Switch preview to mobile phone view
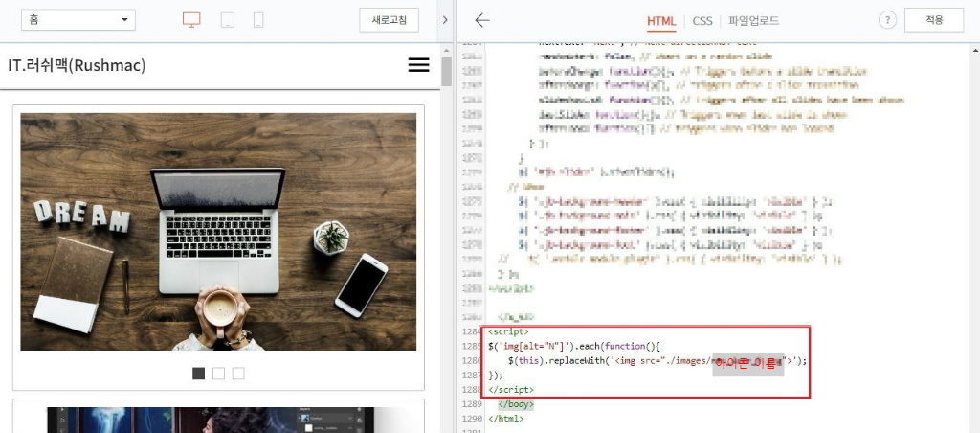Image resolution: width=980 pixels, height=433 pixels. click(258, 20)
